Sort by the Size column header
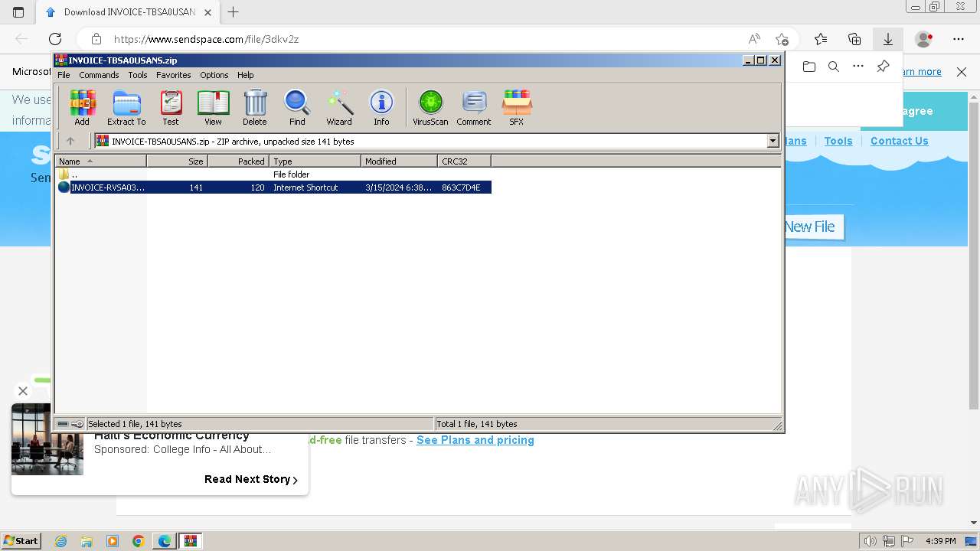The height and width of the screenshot is (551, 980). tap(177, 161)
